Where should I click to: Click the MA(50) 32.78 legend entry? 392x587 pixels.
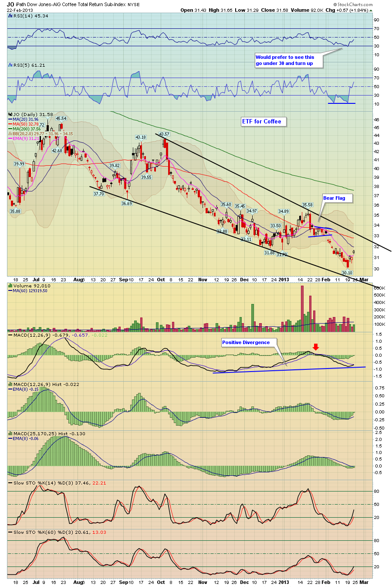25,124
